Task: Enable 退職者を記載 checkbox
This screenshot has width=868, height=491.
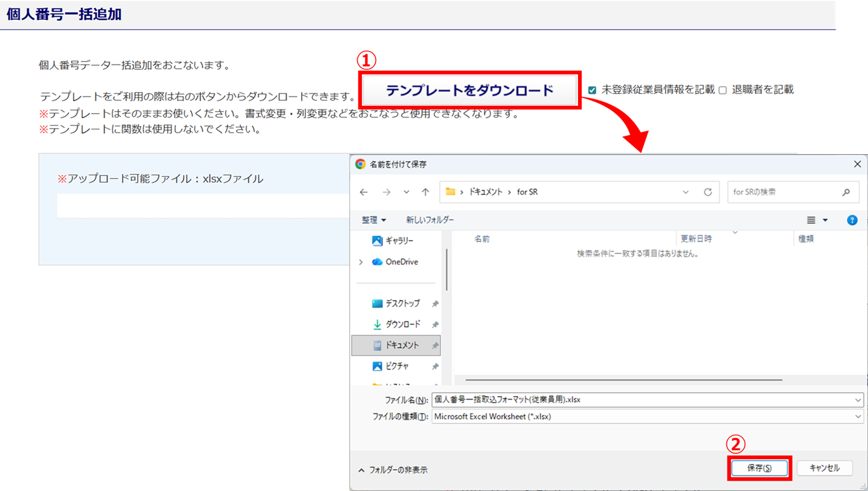Action: (x=723, y=90)
